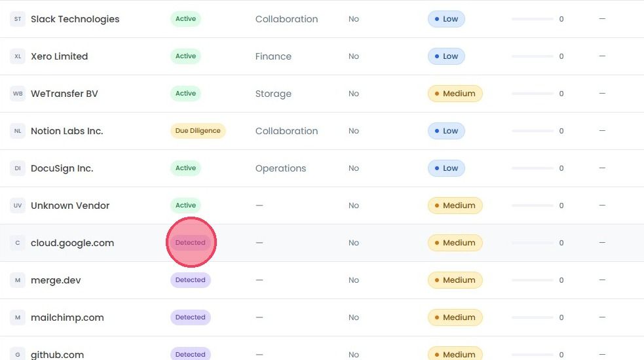Open the mailchimp.com vendor entry
Screen dimensions: 644x360
point(67,317)
